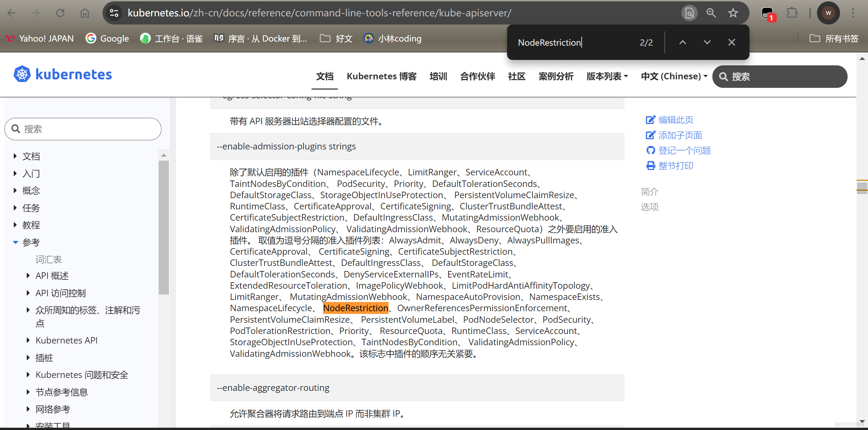
Task: Expand the 中文 (Chinese) language dropdown
Action: click(x=674, y=76)
